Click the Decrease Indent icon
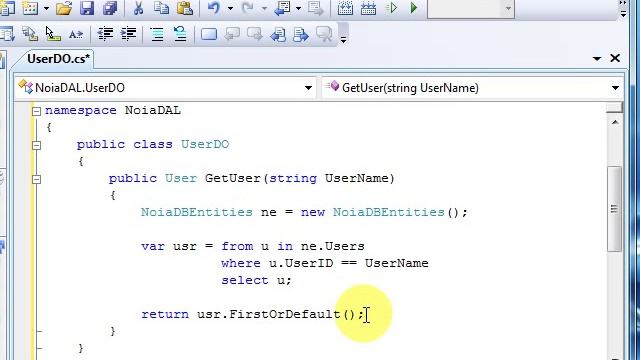Screen dimensions: 640x360 point(105,34)
